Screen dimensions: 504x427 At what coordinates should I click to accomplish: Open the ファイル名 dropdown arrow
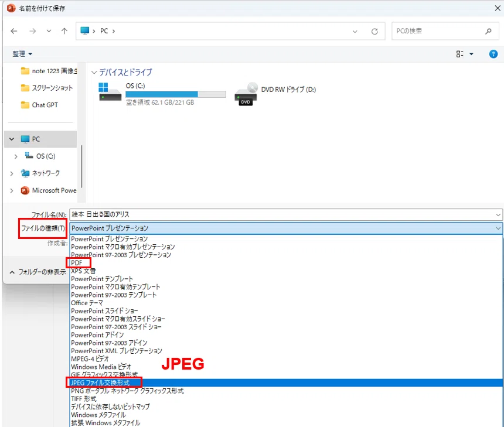pyautogui.click(x=498, y=214)
